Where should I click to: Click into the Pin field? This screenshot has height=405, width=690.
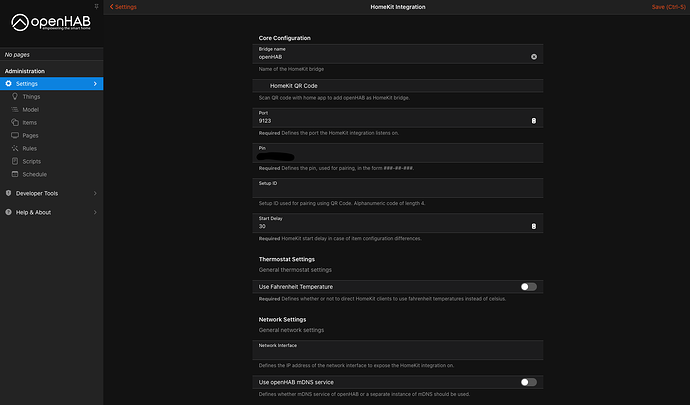coord(397,153)
